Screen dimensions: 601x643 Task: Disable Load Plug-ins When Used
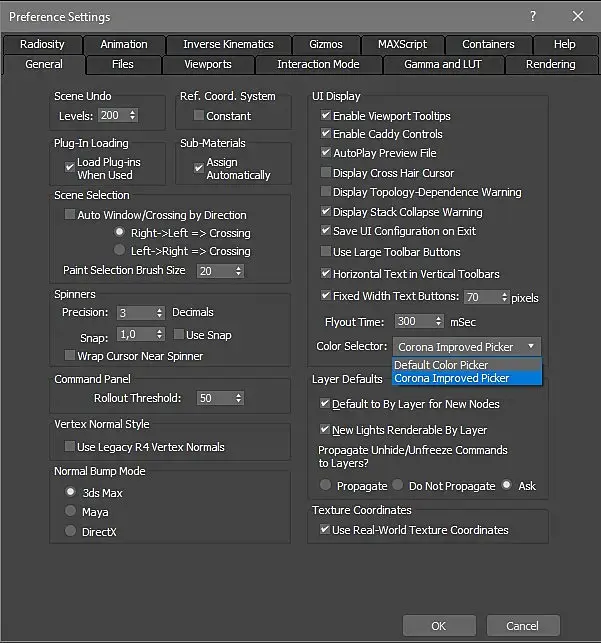click(x=70, y=168)
